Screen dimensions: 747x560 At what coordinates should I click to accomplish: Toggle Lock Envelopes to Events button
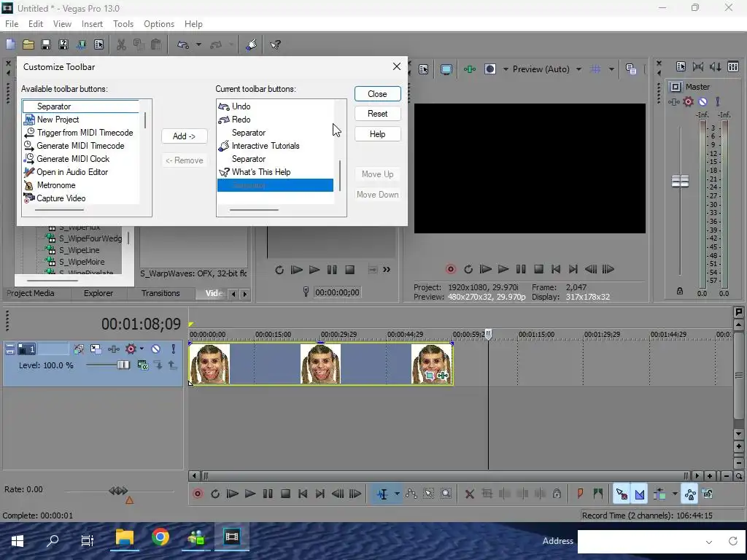690,494
